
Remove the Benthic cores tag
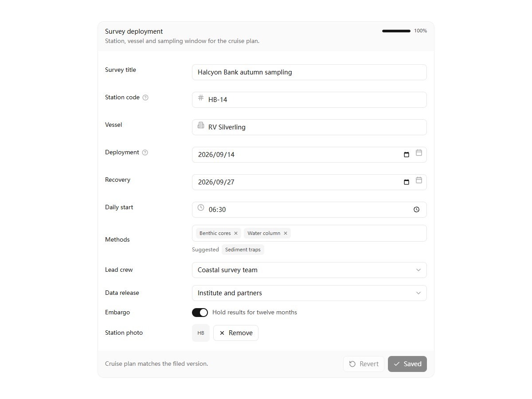tap(236, 233)
